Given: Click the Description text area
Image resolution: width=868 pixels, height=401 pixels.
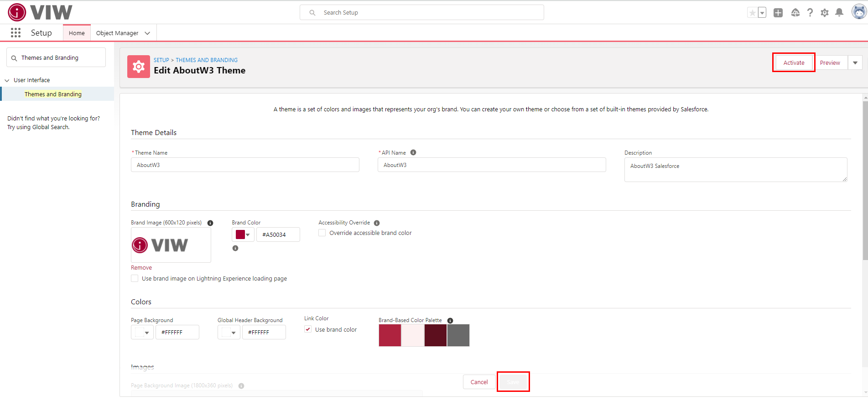Looking at the screenshot, I should (736, 170).
